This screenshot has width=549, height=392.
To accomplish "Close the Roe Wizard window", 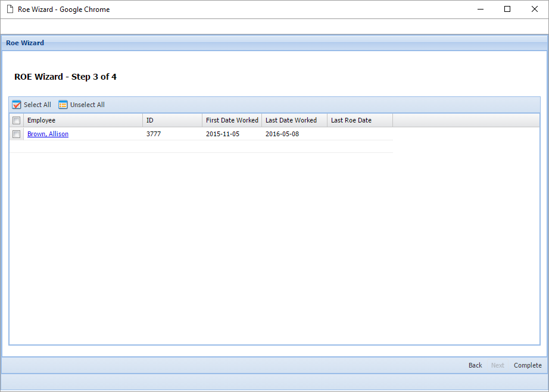I will coord(534,9).
